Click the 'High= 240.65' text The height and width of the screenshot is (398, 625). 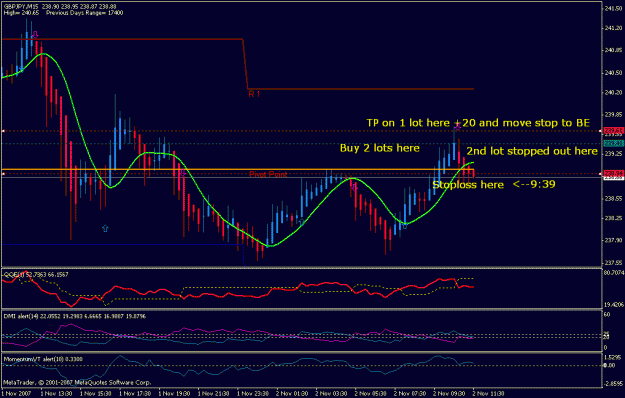[22, 13]
